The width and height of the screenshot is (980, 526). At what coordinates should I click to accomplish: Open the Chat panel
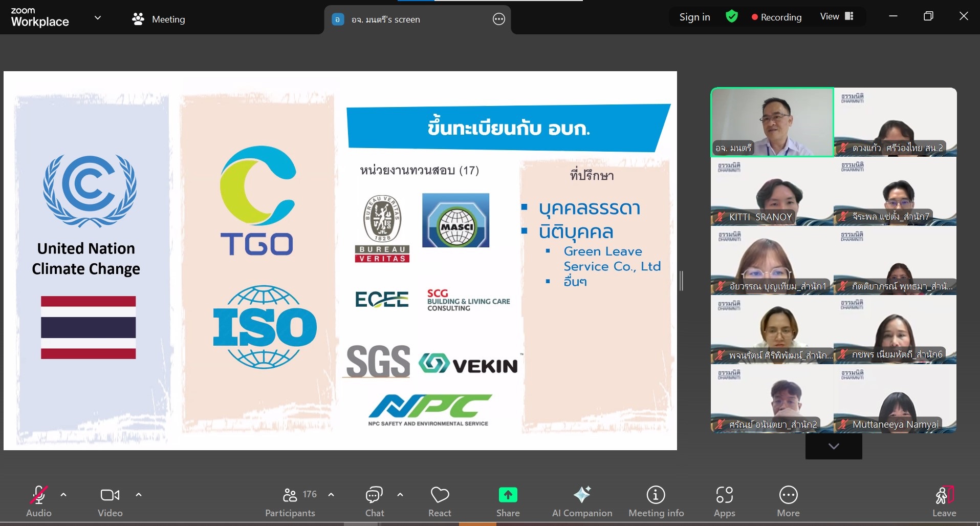pos(374,501)
